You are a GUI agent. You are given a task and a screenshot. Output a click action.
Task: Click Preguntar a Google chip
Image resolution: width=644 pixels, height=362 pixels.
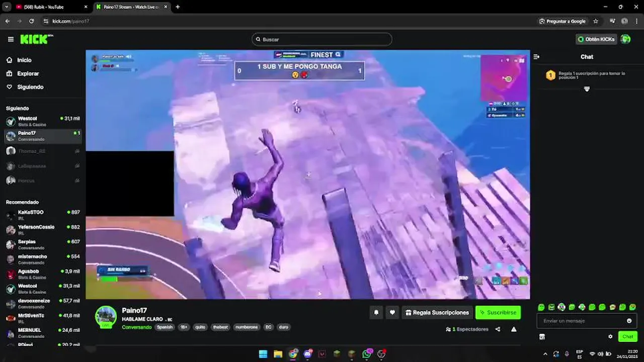(562, 21)
